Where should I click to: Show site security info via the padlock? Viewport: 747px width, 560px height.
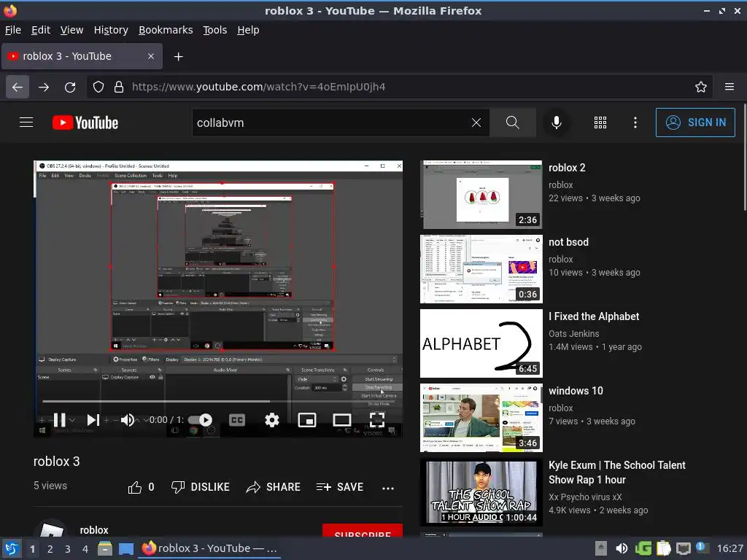pos(119,87)
